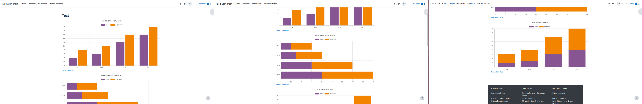
Task: Click the help question-mark button, left window
Action: pyautogui.click(x=208, y=98)
